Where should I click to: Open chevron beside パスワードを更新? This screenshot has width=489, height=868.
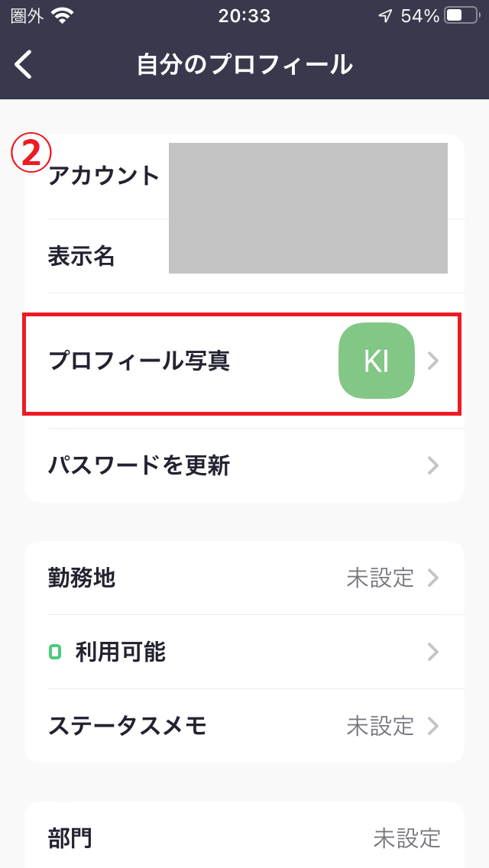pos(433,465)
